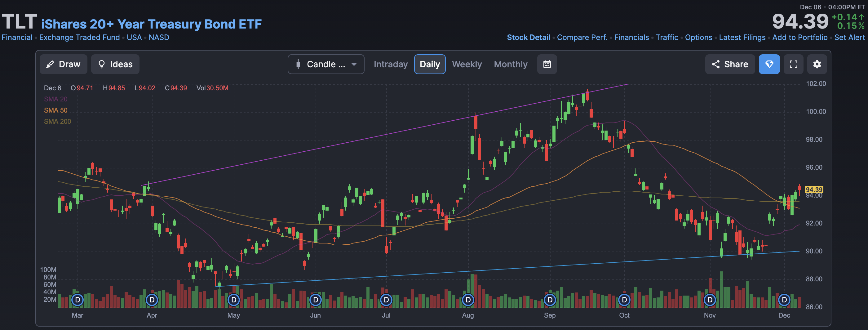868x330 pixels.
Task: Toggle the SMA 50 indicator label
Action: tap(55, 110)
